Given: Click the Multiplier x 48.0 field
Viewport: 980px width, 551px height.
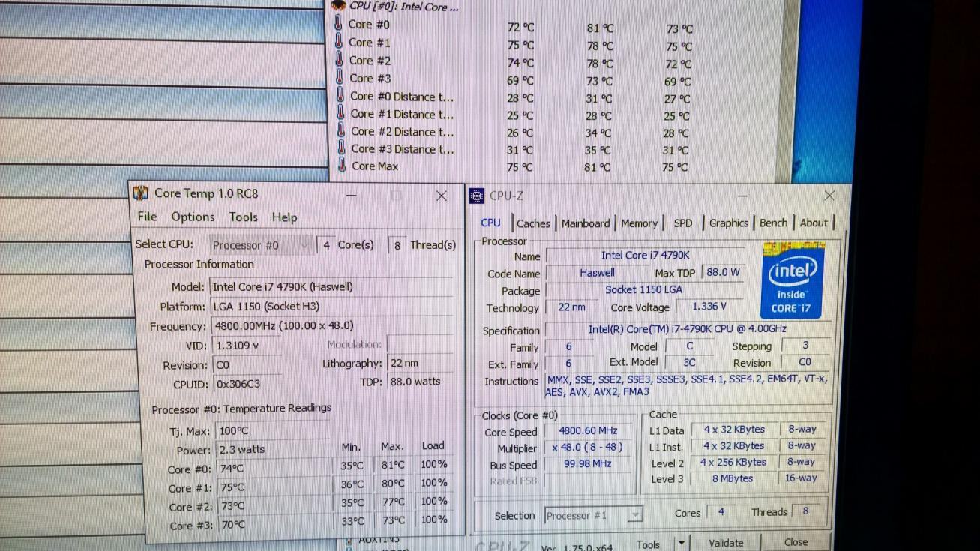Looking at the screenshot, I should click(588, 448).
